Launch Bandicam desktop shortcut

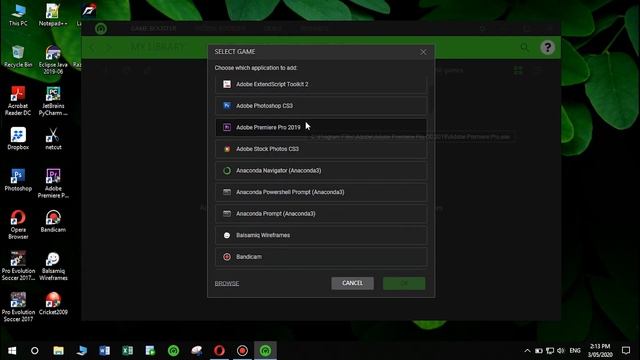tap(53, 221)
